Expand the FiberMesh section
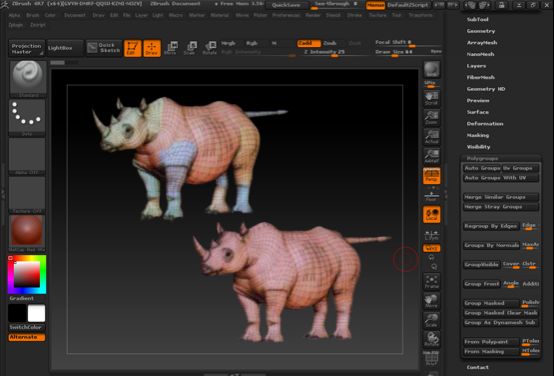This screenshot has width=554, height=376. (x=481, y=77)
